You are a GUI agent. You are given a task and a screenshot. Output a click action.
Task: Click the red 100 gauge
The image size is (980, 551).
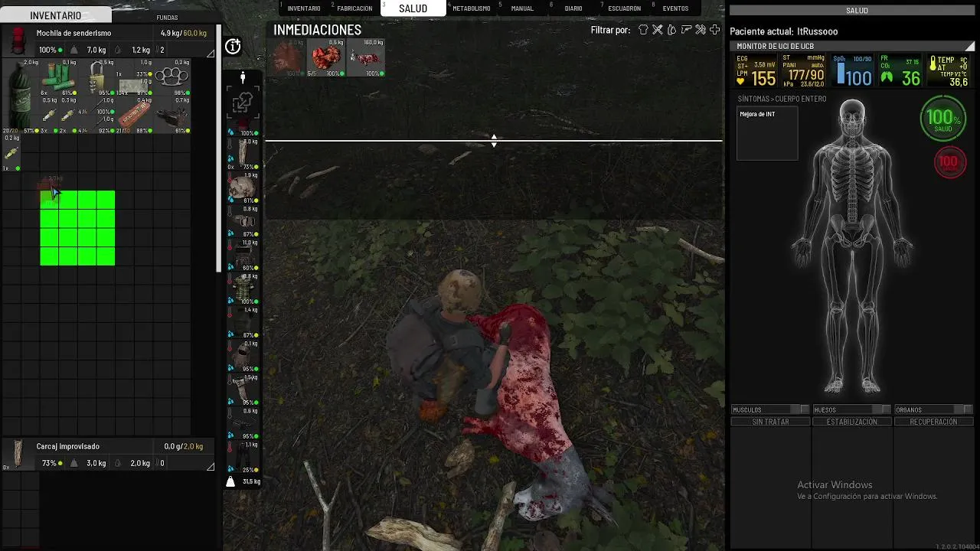tap(949, 162)
